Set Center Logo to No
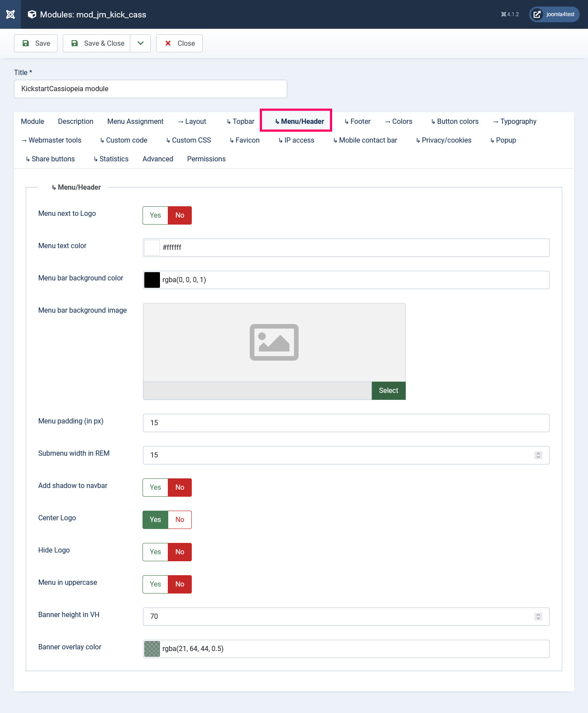Screen dimensions: 588x713 (x=180, y=520)
